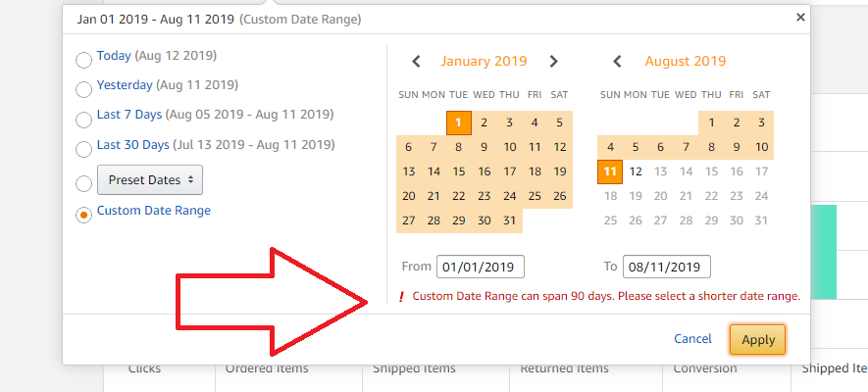868x392 pixels.
Task: Open the Preset Dates dropdown
Action: 150,180
